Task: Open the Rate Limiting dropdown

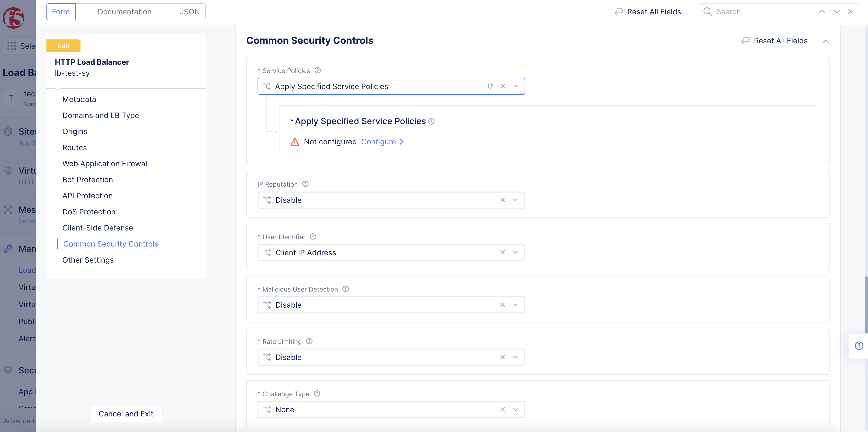Action: click(x=515, y=357)
